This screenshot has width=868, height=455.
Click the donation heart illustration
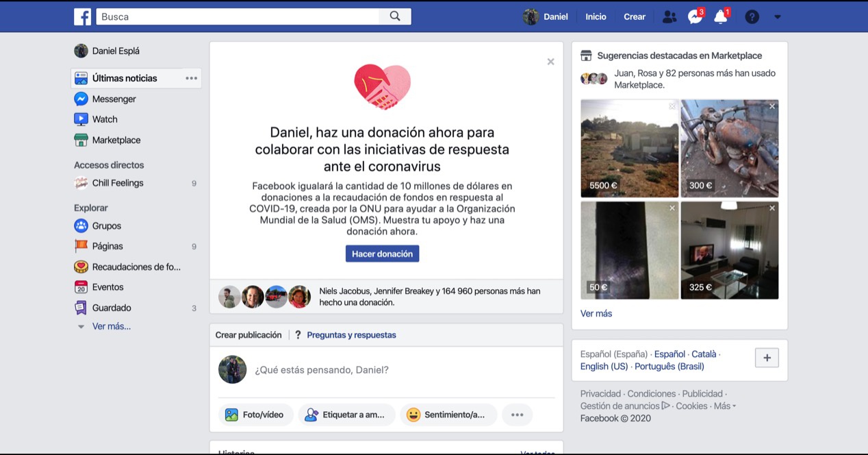click(x=382, y=86)
